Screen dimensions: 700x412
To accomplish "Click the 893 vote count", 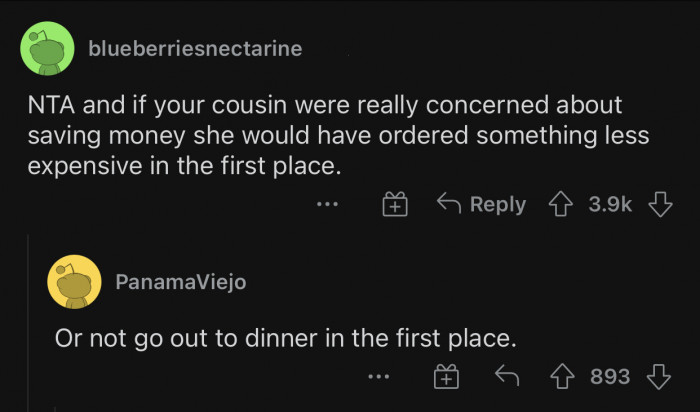I will [610, 376].
